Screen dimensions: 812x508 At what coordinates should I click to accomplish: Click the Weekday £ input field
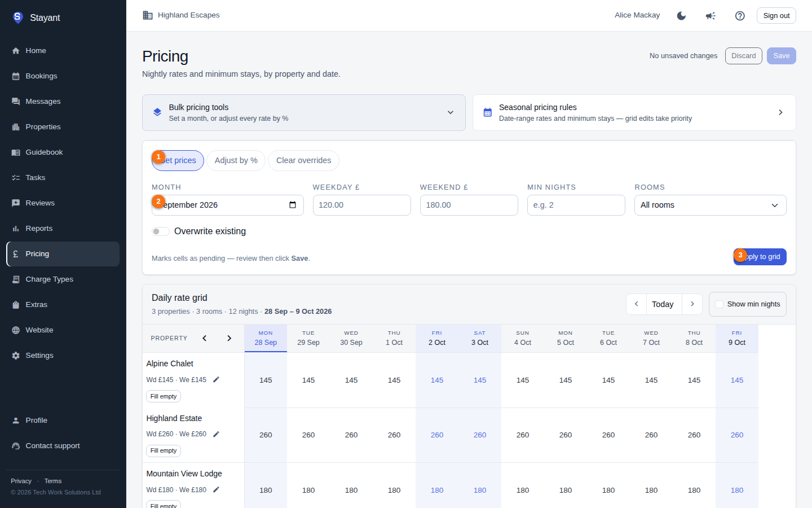coord(362,205)
